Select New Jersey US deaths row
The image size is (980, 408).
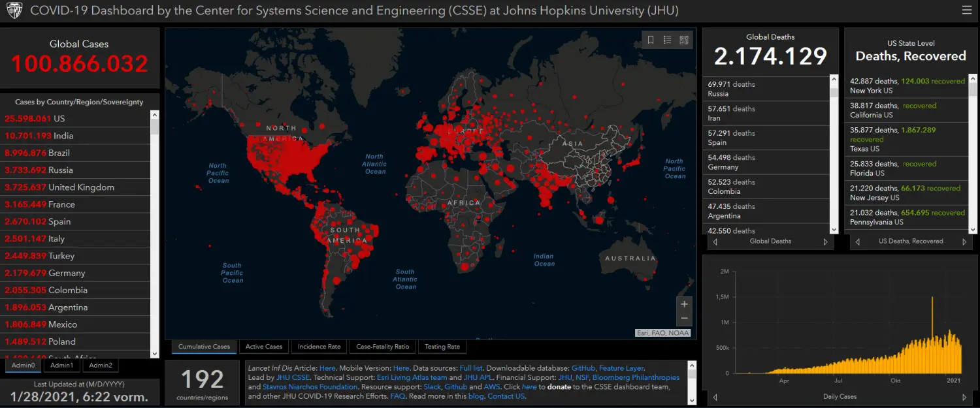pyautogui.click(x=907, y=193)
